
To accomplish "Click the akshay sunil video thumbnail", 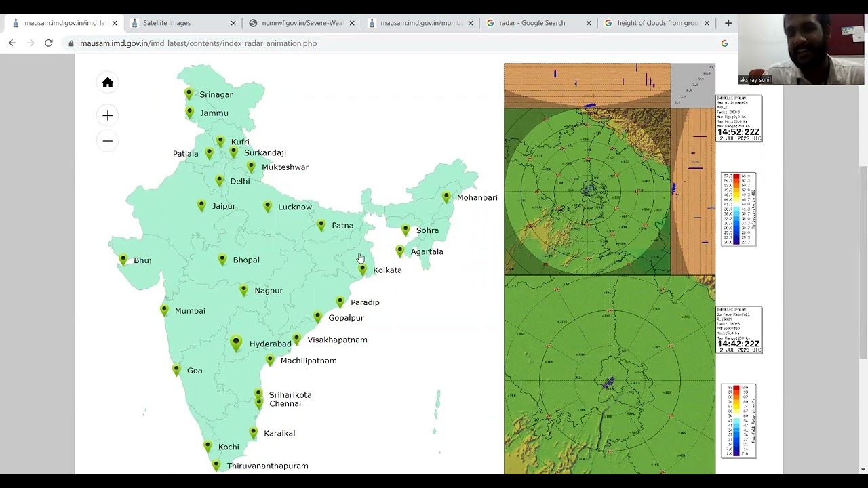I will [801, 49].
